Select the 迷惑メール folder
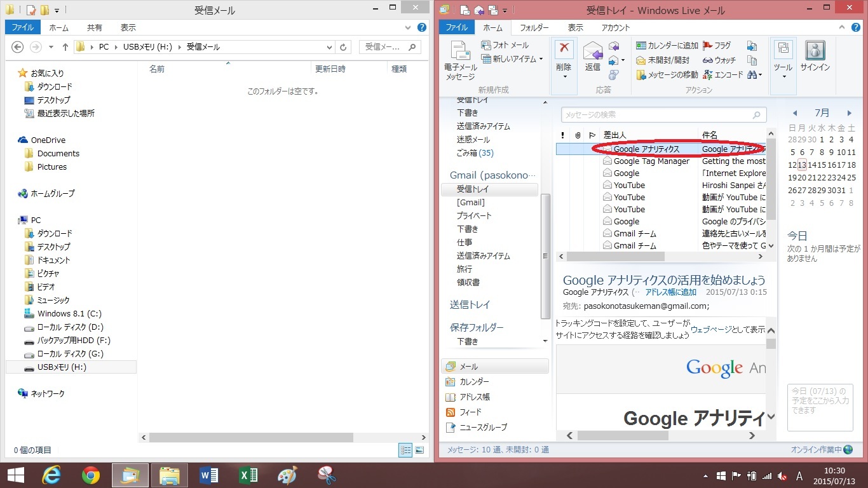This screenshot has width=868, height=488. coord(473,139)
